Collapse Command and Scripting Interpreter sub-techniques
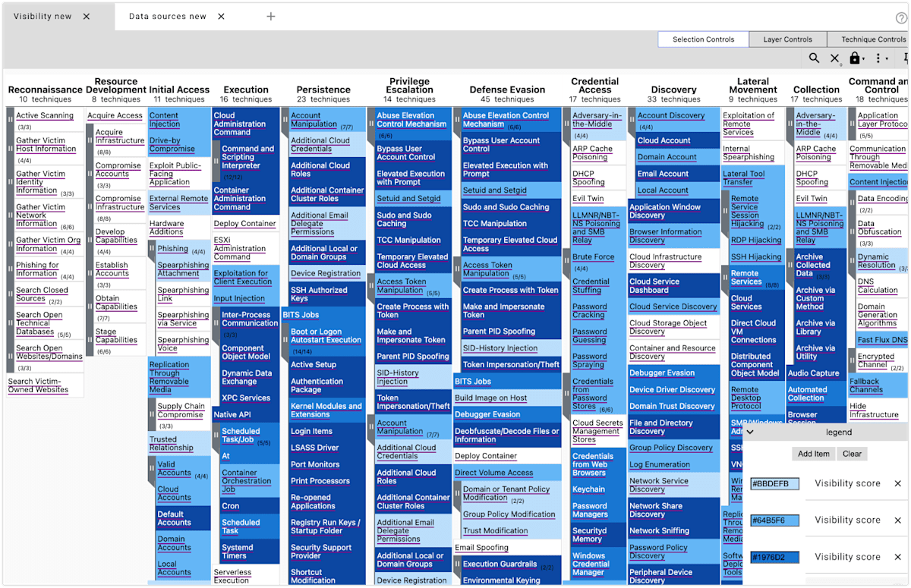 (x=216, y=161)
